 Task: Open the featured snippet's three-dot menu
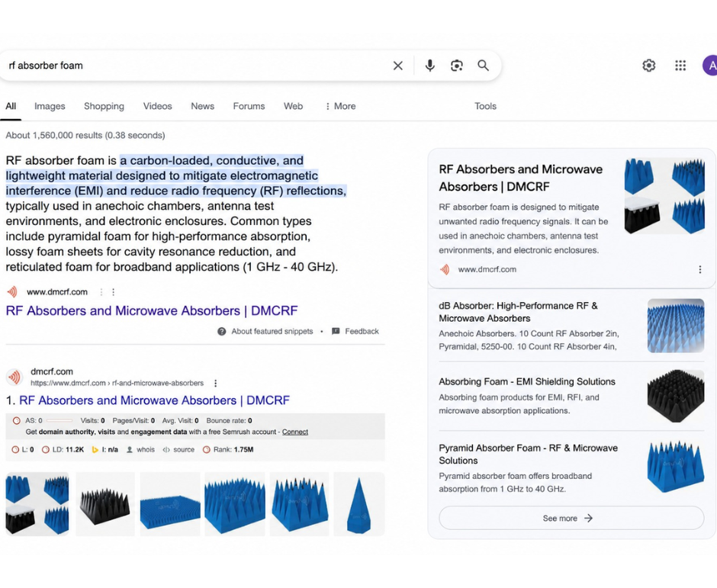[x=114, y=292]
